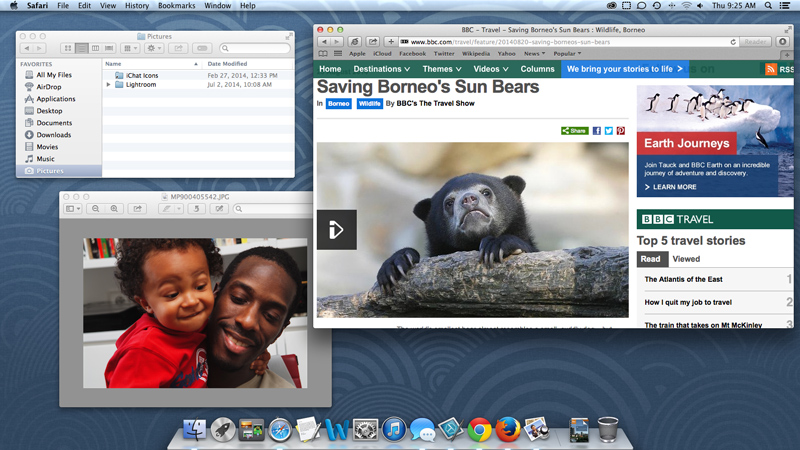
Task: Open 'The Atlantis of the East' story
Action: 683,280
